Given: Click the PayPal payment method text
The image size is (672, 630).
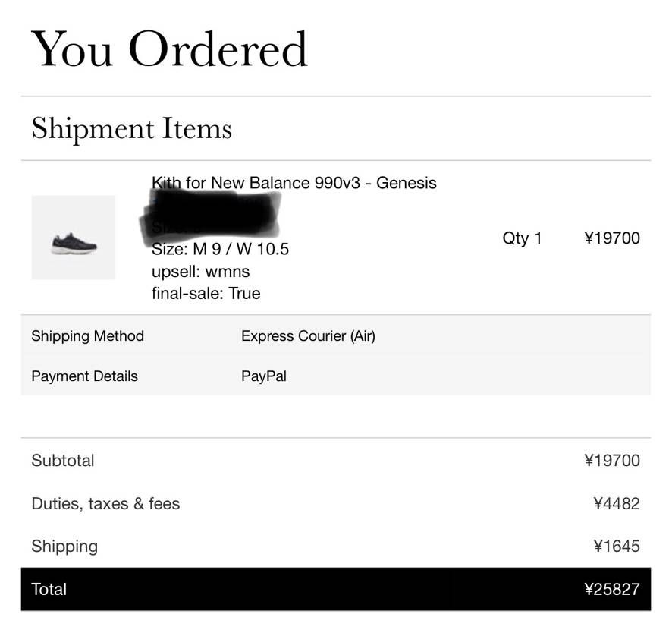Looking at the screenshot, I should (x=264, y=376).
